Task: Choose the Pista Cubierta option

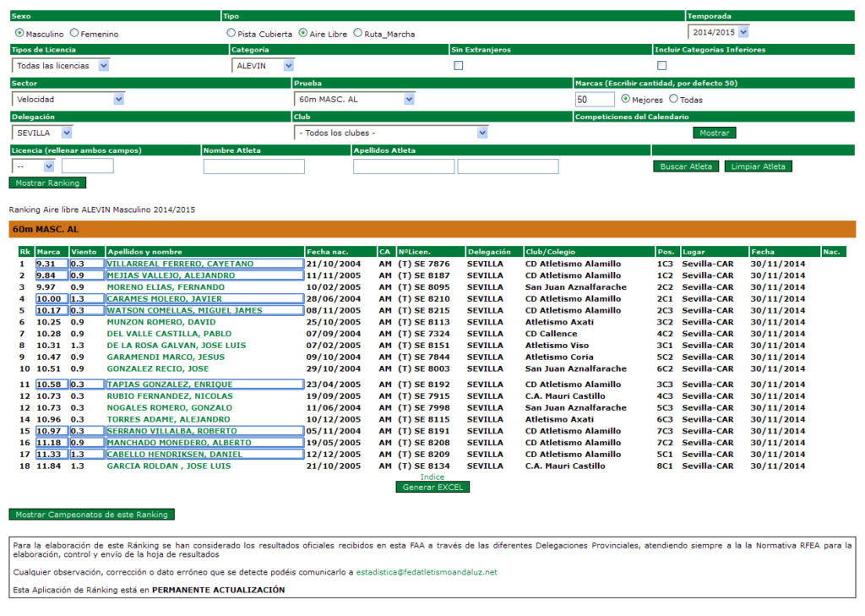Action: point(231,34)
